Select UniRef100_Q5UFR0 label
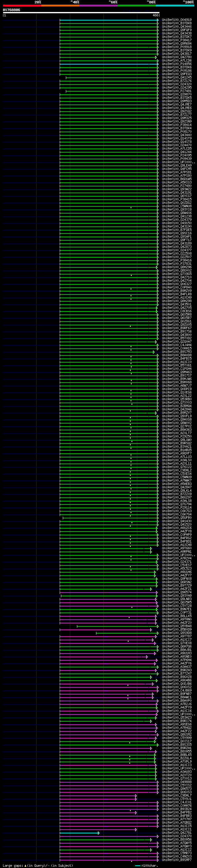This screenshot has height=868, width=197. point(177,518)
